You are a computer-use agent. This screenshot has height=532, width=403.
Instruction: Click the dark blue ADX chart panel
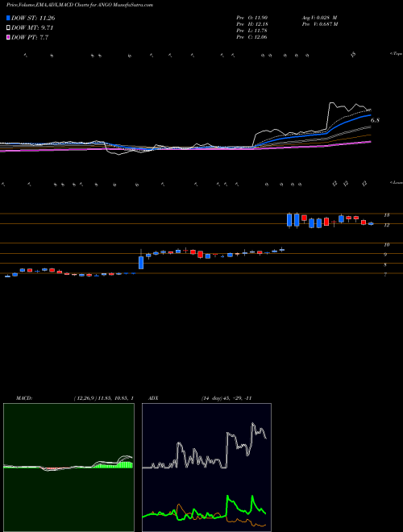pyautogui.click(x=206, y=468)
